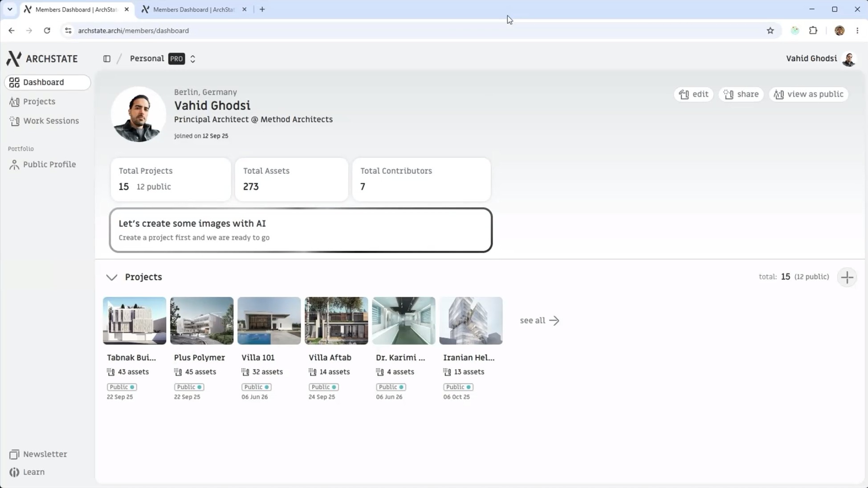868x488 pixels.
Task: Click the see all projects link
Action: pyautogui.click(x=539, y=320)
